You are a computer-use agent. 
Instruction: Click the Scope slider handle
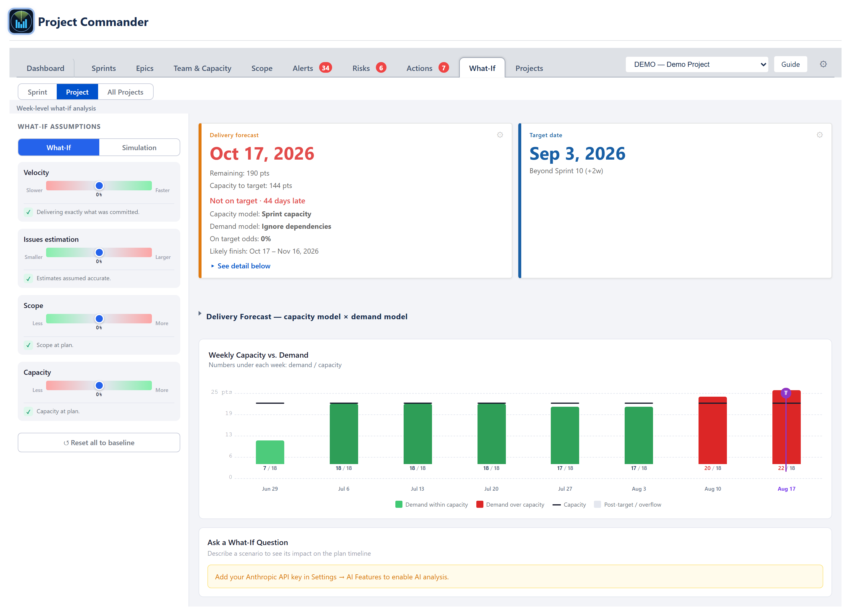tap(99, 319)
